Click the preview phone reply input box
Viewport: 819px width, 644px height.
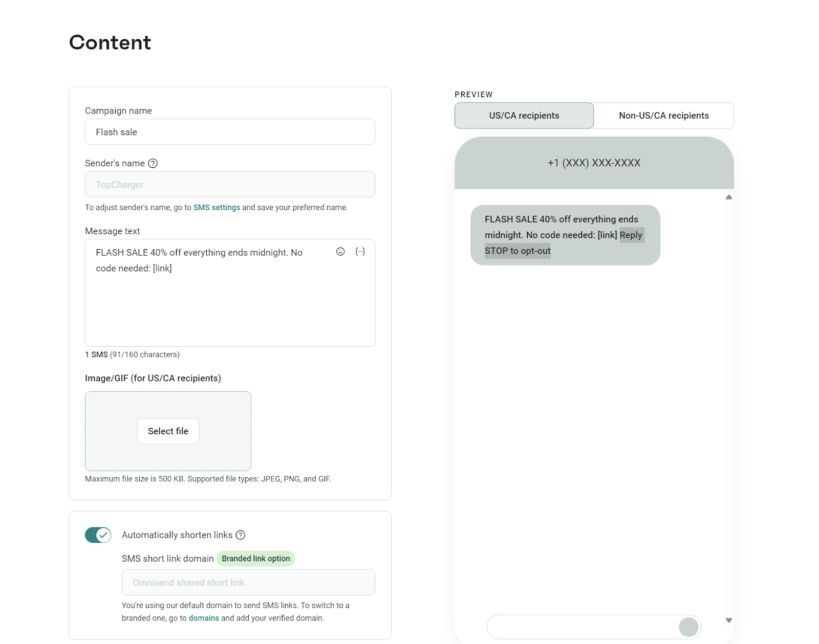(581, 627)
